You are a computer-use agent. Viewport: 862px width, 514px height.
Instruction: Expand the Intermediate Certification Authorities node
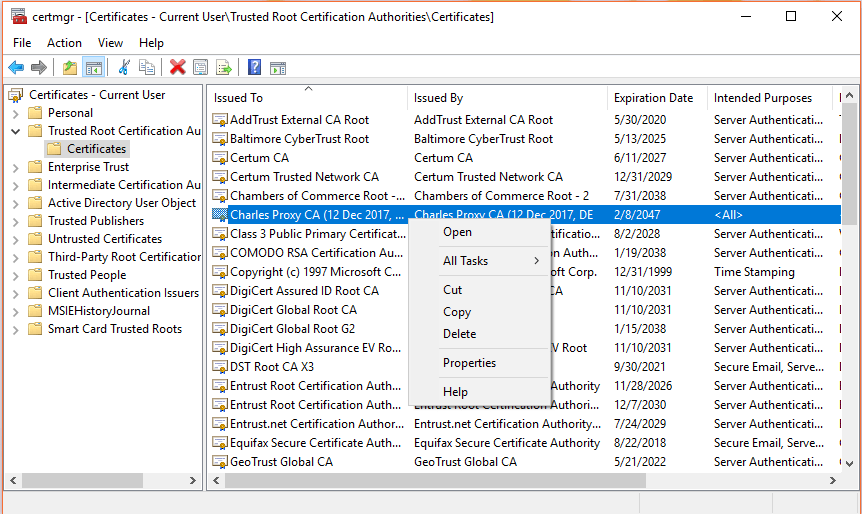15,186
